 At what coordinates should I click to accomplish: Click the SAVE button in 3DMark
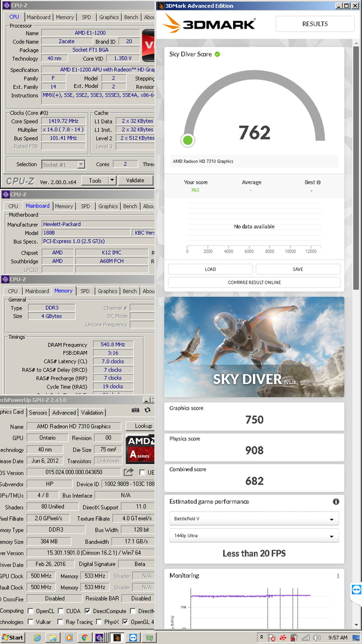coord(298,269)
